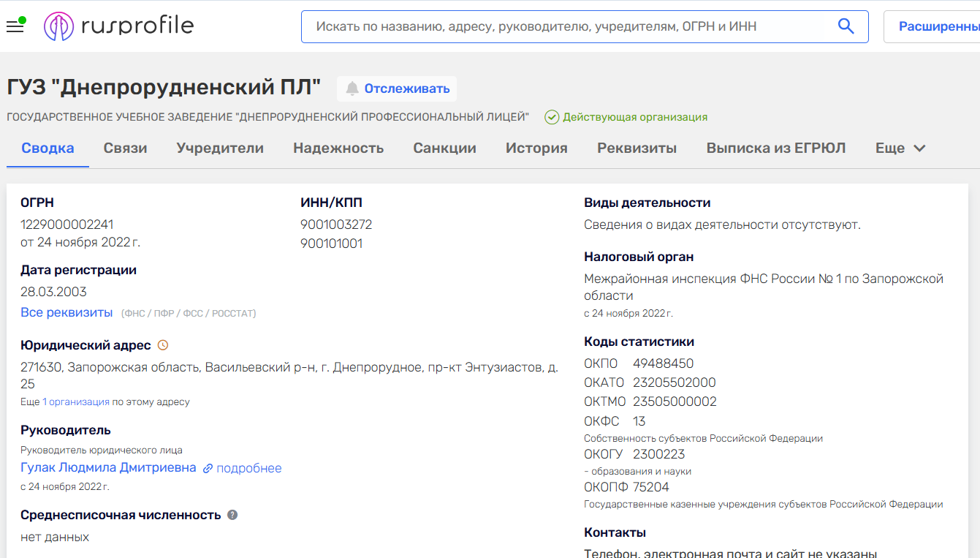Viewport: 980px width, 558px height.
Task: Open the Все реквизиты link
Action: click(67, 313)
